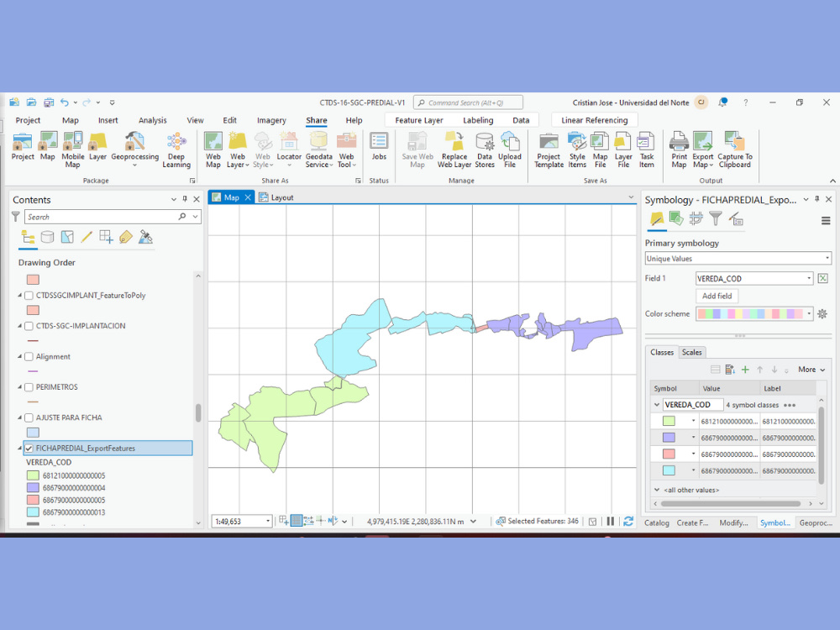
Task: Expand the More menu in Classes
Action: pyautogui.click(x=811, y=369)
